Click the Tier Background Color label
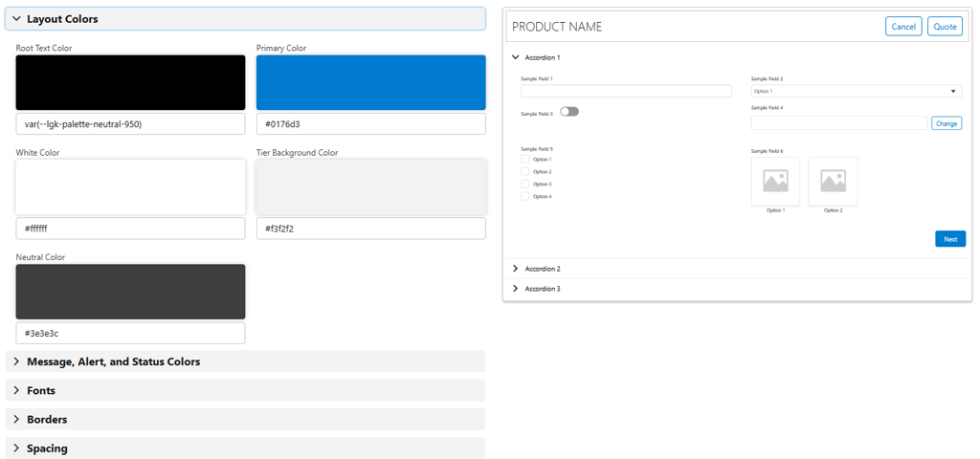The image size is (980, 459). pos(298,152)
